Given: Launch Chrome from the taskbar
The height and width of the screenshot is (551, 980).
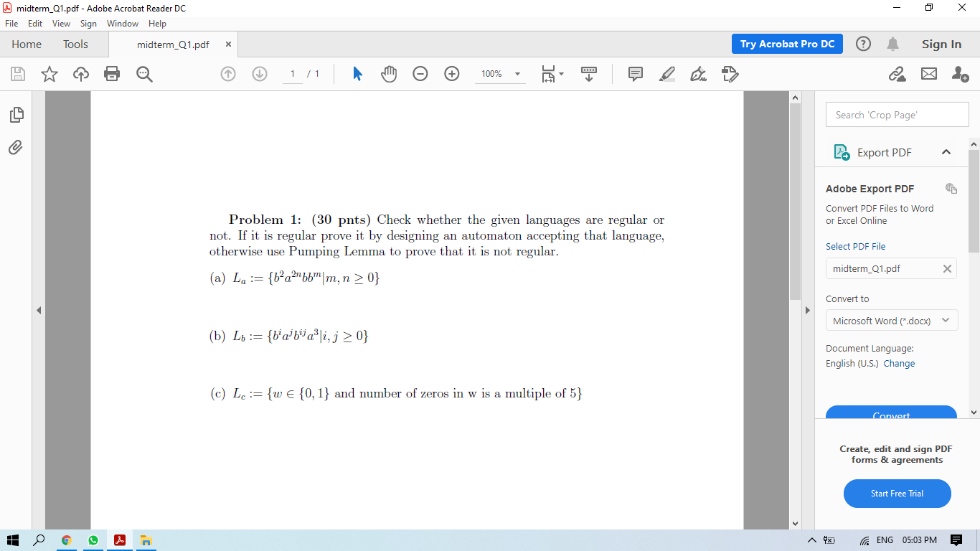Looking at the screenshot, I should [x=67, y=541].
